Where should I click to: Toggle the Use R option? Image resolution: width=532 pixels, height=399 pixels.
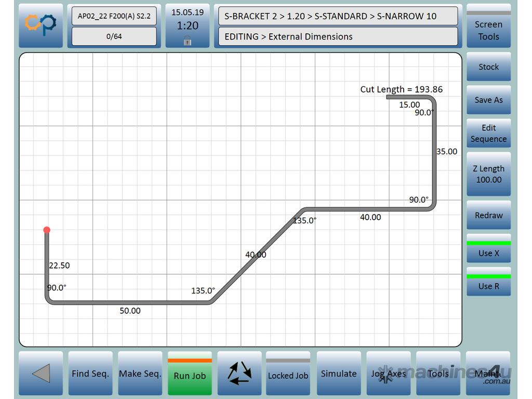click(488, 284)
